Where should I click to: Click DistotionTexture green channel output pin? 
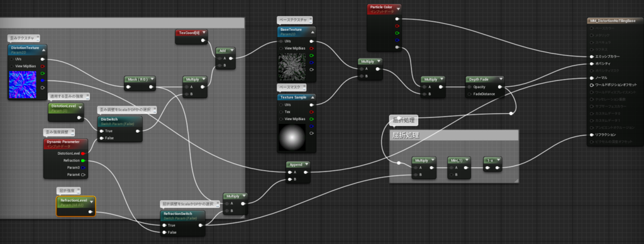pos(43,74)
